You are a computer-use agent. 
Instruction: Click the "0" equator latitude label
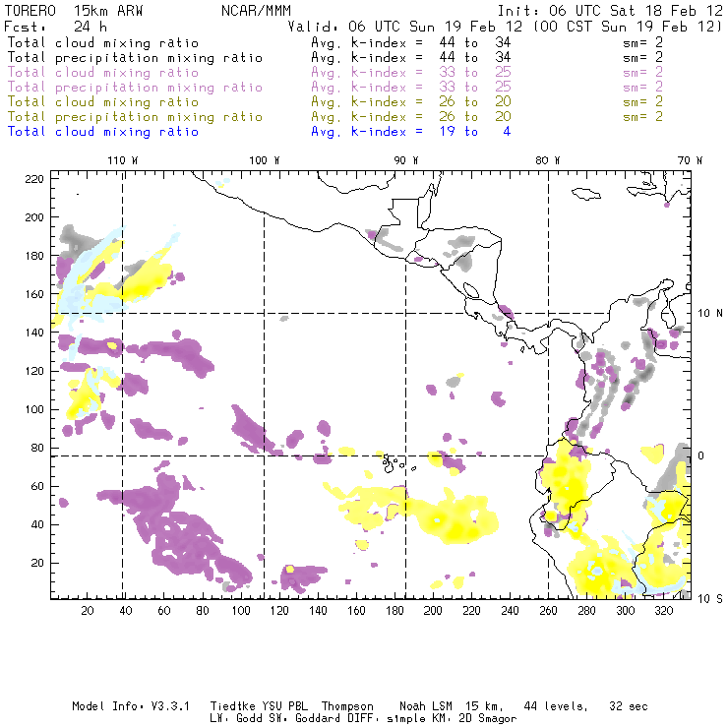(x=701, y=455)
